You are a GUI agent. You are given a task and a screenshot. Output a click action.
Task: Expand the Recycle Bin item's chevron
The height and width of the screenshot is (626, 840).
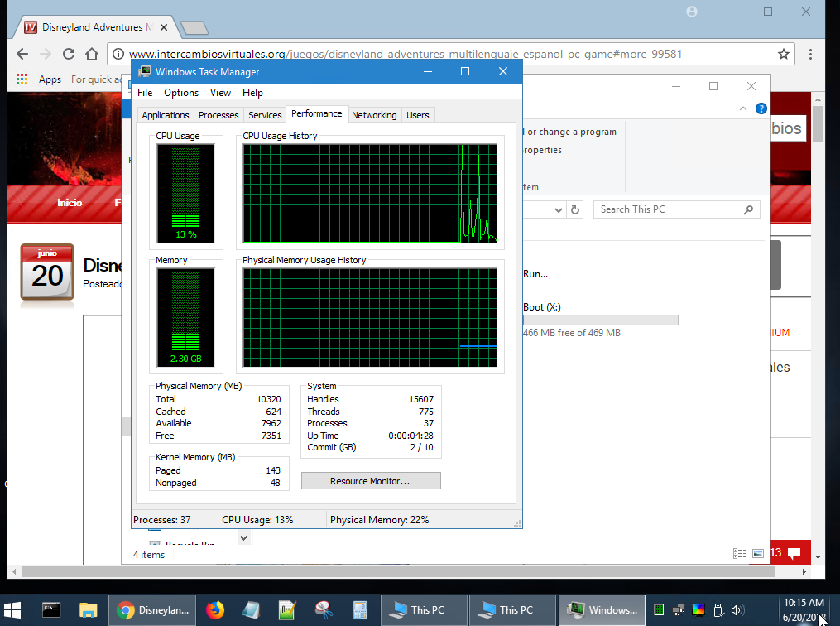(243, 537)
